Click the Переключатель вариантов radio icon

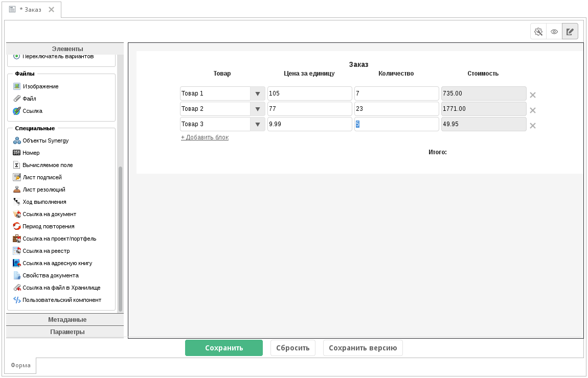tap(16, 57)
